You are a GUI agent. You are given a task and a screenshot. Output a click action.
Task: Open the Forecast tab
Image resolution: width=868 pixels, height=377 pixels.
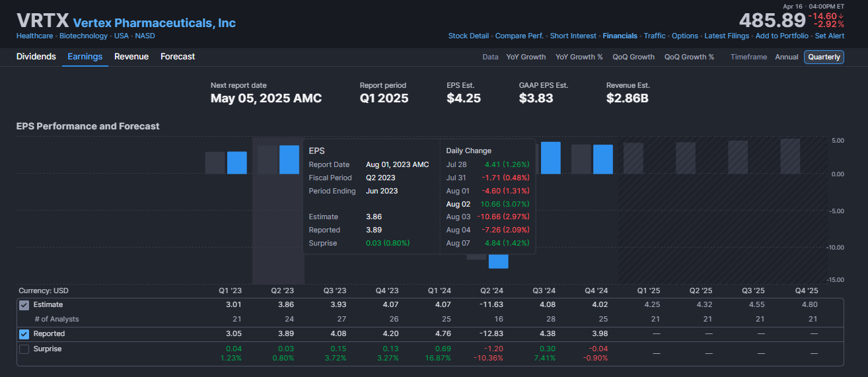click(178, 57)
